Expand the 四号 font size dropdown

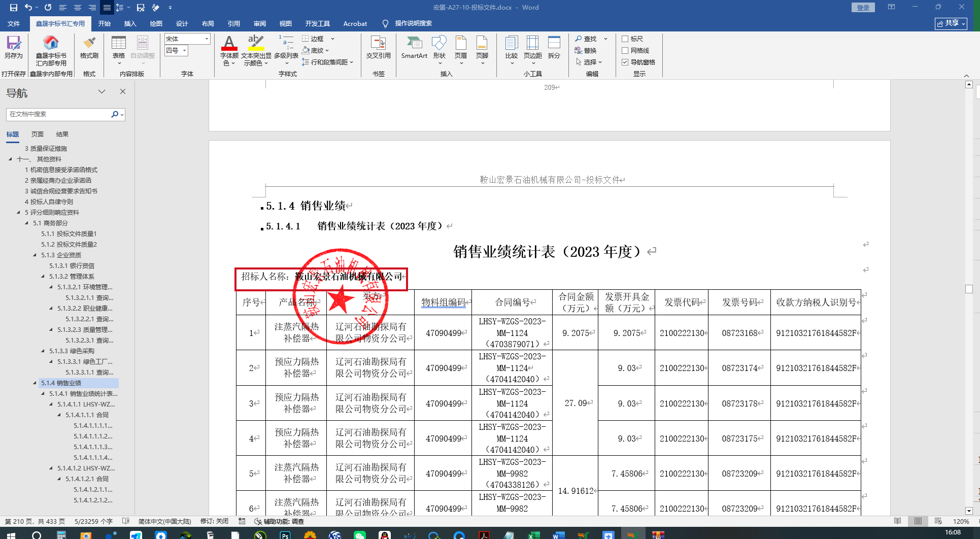(184, 50)
